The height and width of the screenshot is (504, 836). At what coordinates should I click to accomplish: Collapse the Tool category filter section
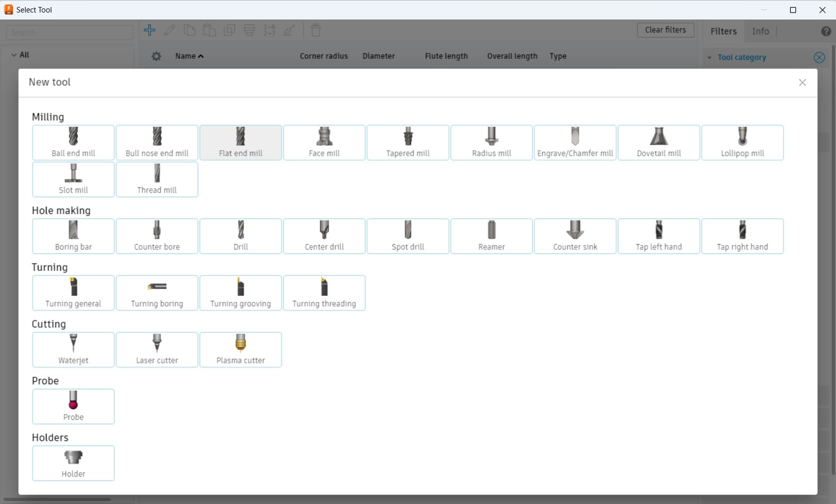click(x=709, y=57)
